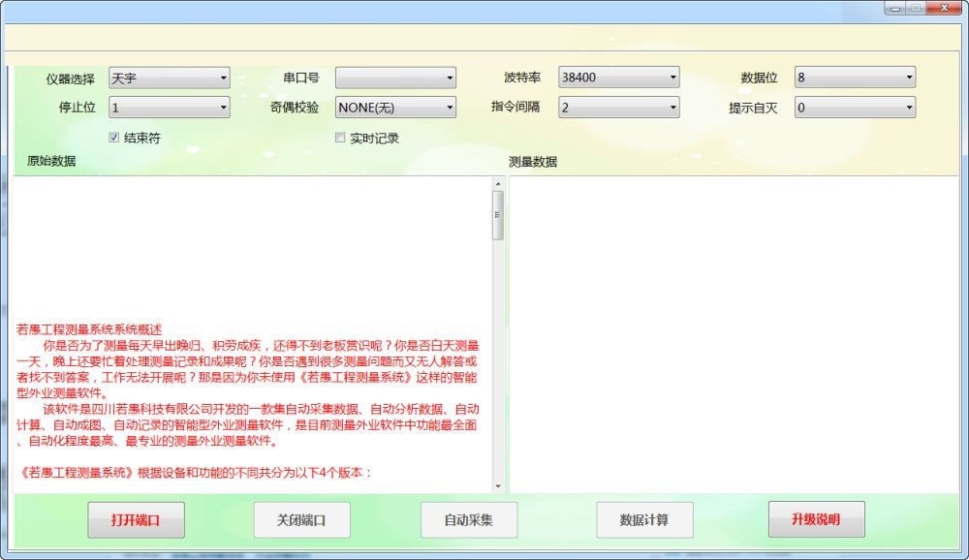Click the 关闭端口 button
This screenshot has height=560, width=969.
point(301,520)
